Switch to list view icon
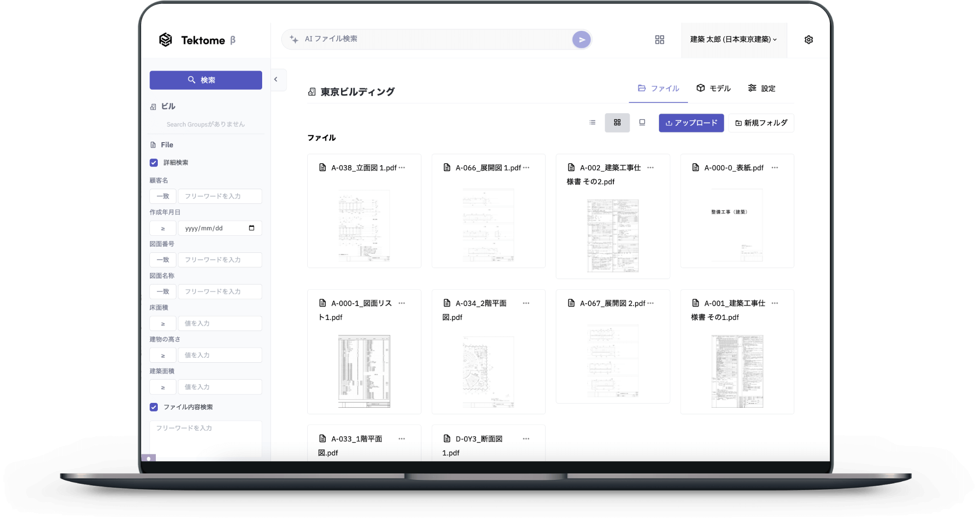The width and height of the screenshot is (980, 521). 592,123
